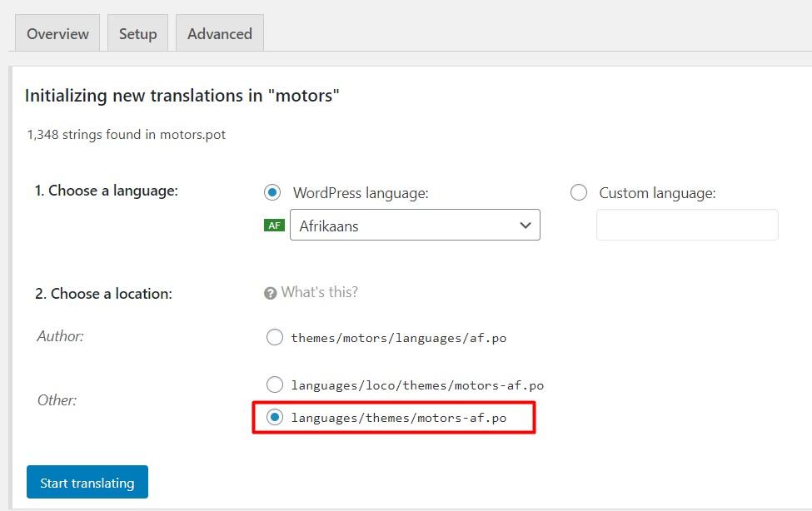Viewport: 812px width, 511px height.
Task: Open the Overview tab
Action: coord(57,34)
